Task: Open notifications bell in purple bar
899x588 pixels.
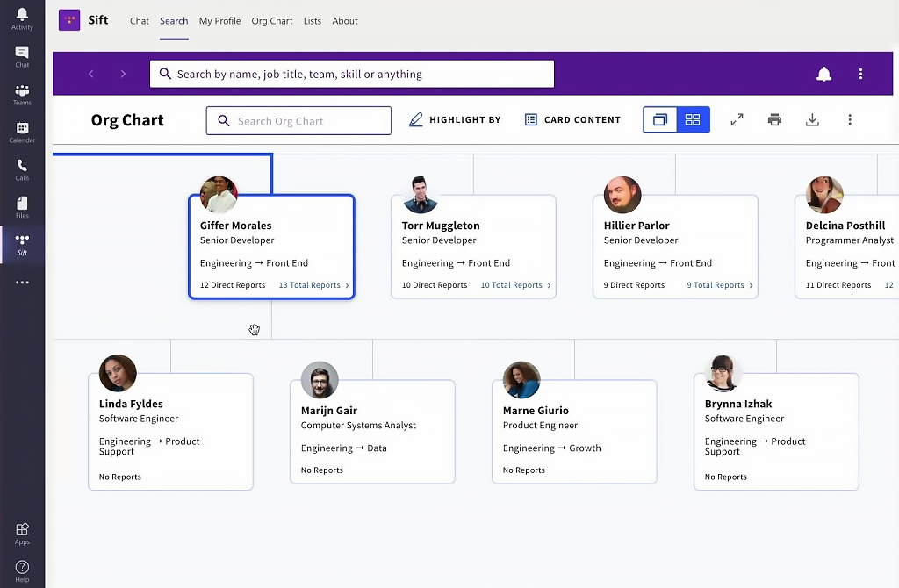Action: [823, 74]
